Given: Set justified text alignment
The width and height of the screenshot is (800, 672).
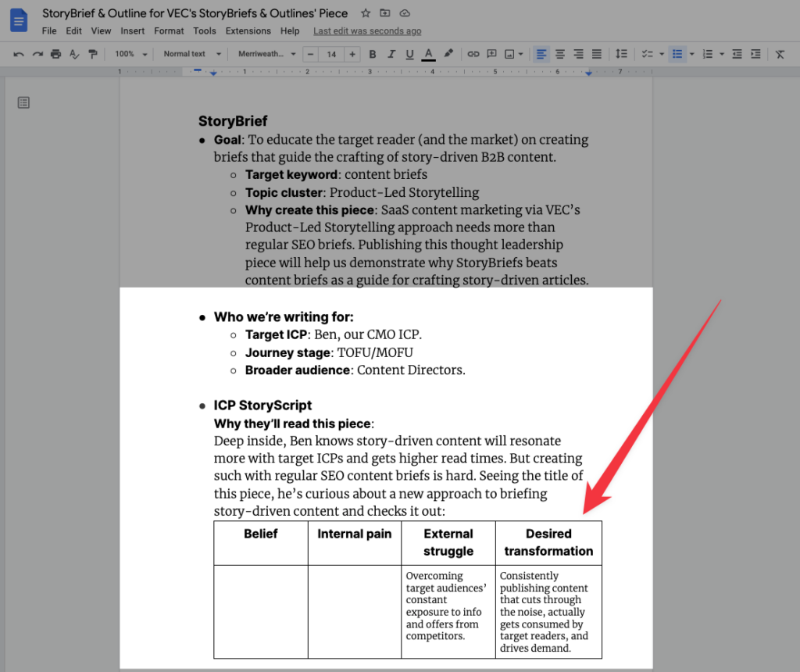Looking at the screenshot, I should pyautogui.click(x=596, y=54).
